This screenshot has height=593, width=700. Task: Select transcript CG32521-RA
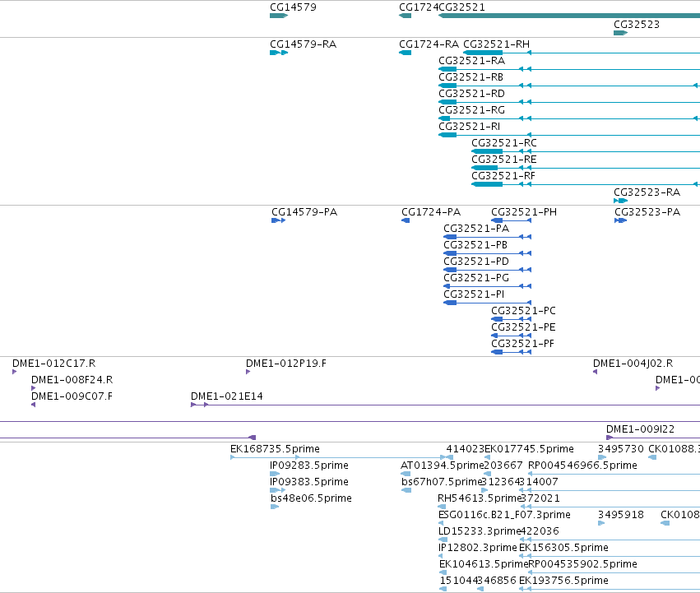pos(471,61)
